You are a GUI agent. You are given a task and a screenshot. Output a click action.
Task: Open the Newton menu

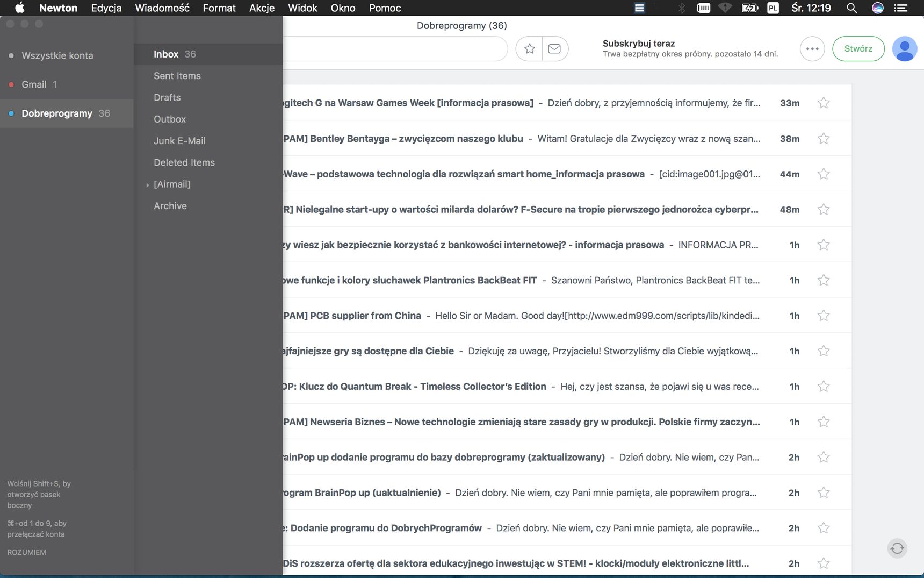(58, 8)
